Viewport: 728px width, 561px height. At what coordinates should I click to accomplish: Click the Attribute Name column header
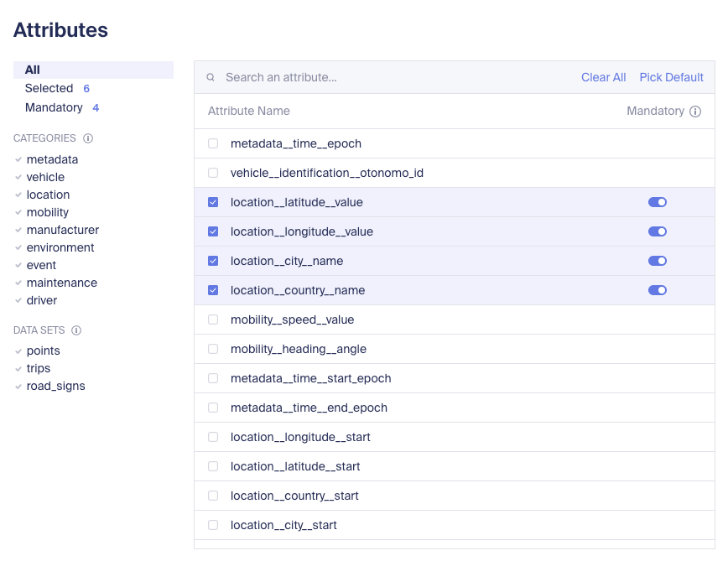click(249, 112)
